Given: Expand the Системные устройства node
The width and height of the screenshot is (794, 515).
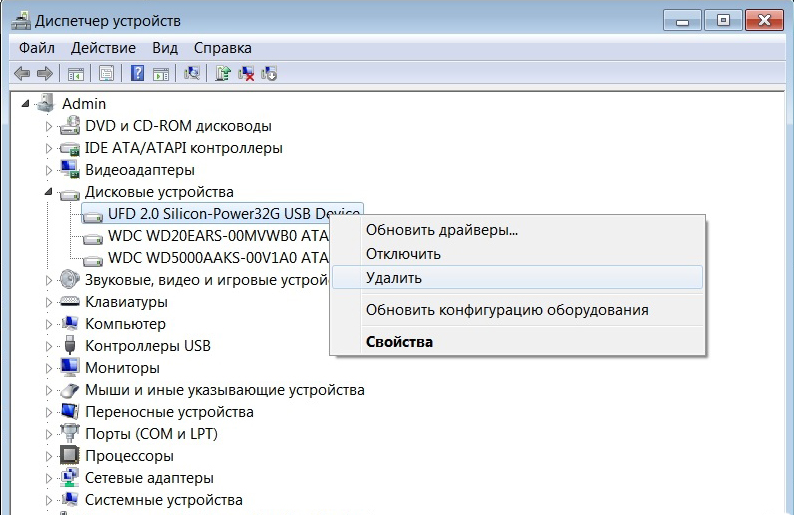Looking at the screenshot, I should pyautogui.click(x=49, y=500).
